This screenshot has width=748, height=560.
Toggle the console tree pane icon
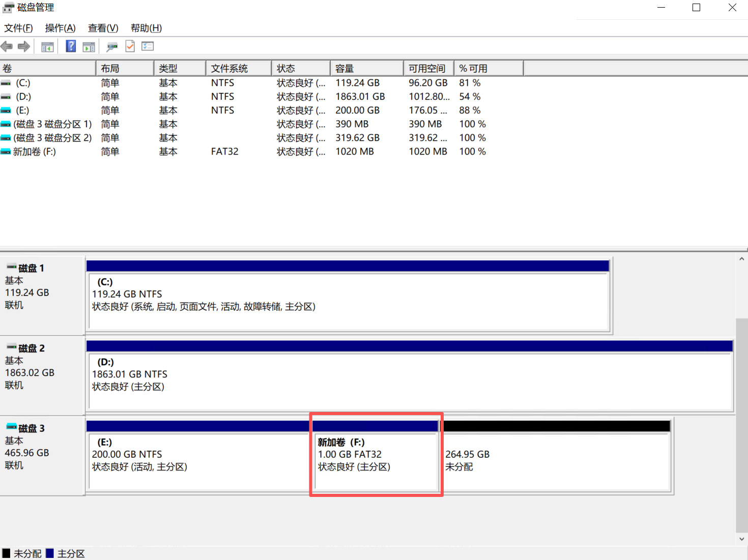47,46
